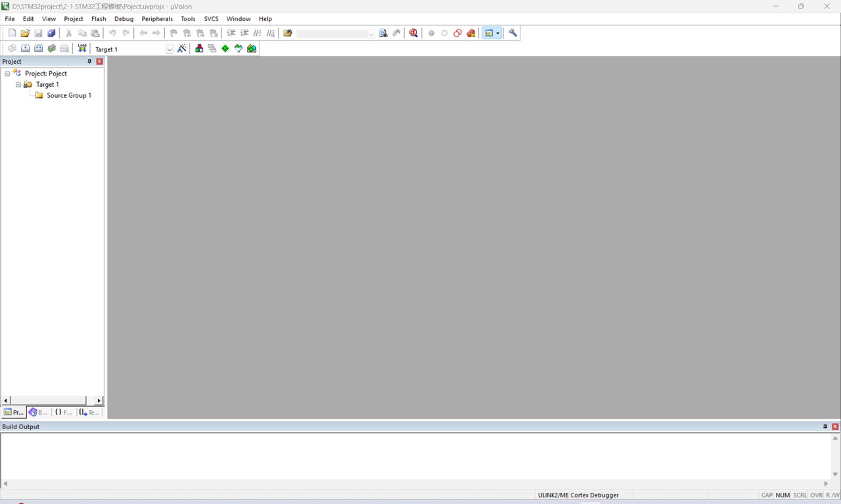Create a new file with the New icon
Viewport: 841px width, 504px height.
coord(12,33)
